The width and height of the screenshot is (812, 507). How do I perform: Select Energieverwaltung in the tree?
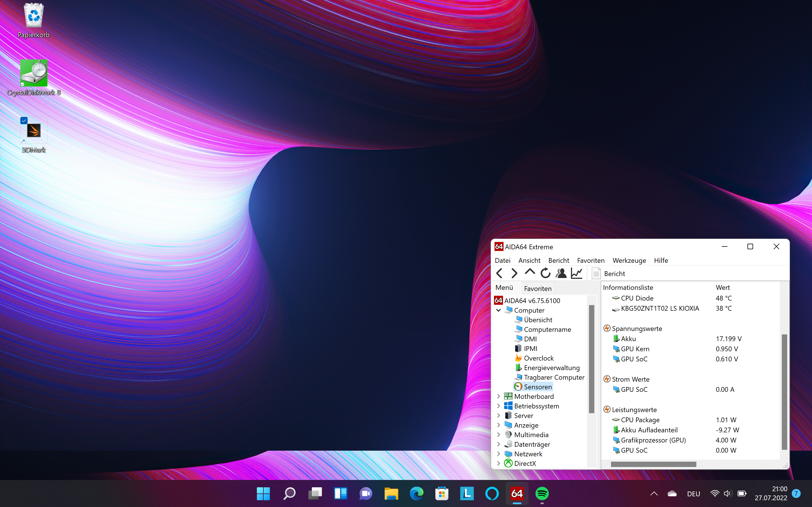[x=551, y=368]
